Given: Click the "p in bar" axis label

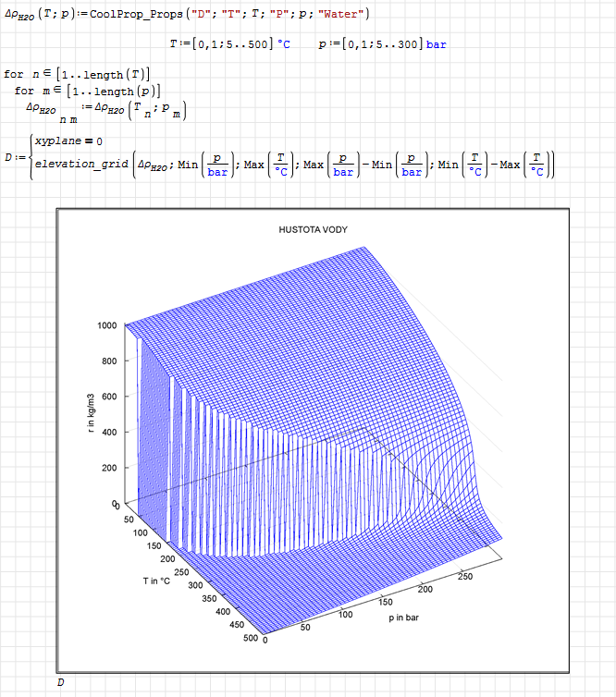Looking at the screenshot, I should point(407,616).
